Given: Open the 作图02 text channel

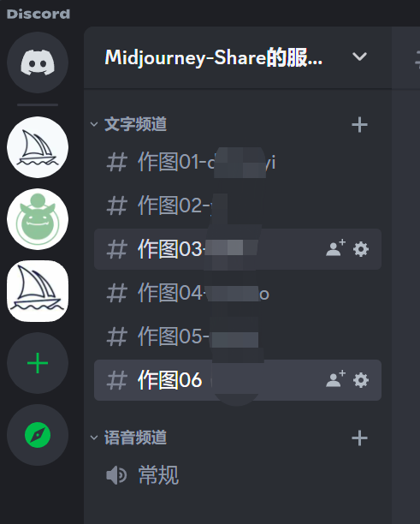Looking at the screenshot, I should [238, 205].
